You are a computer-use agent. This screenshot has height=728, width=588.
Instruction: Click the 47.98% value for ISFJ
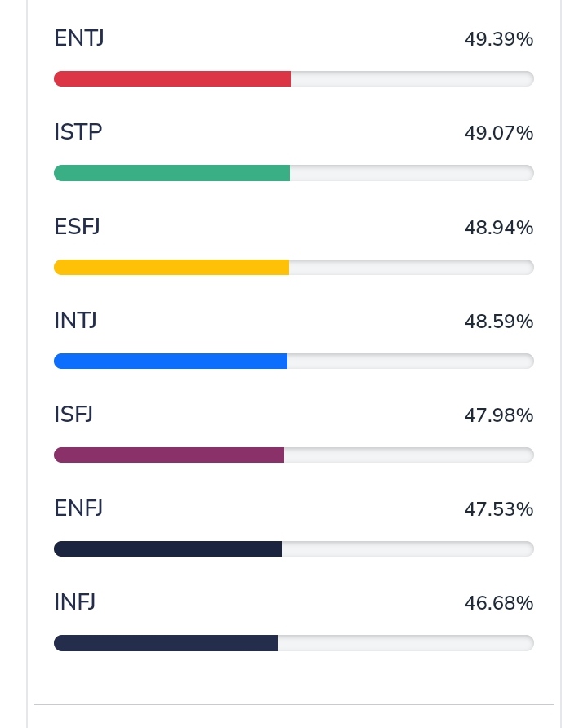[499, 415]
